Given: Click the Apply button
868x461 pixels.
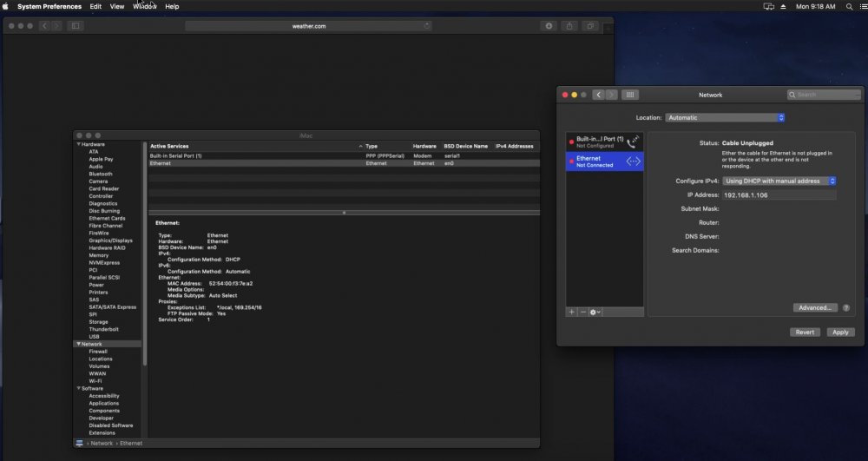Looking at the screenshot, I should (x=840, y=332).
